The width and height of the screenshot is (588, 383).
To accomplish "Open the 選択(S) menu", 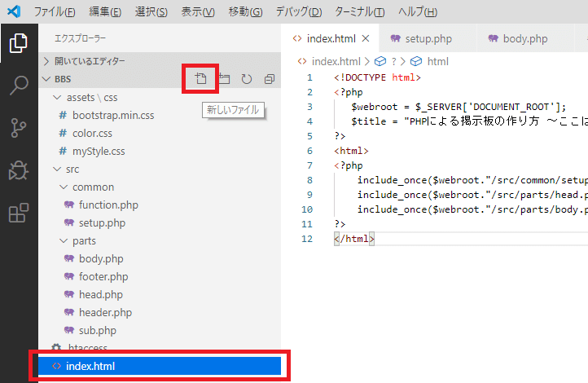I will pyautogui.click(x=151, y=11).
